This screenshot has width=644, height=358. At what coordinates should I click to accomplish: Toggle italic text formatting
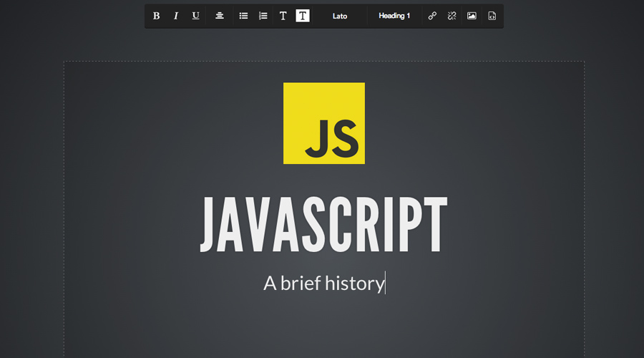176,16
